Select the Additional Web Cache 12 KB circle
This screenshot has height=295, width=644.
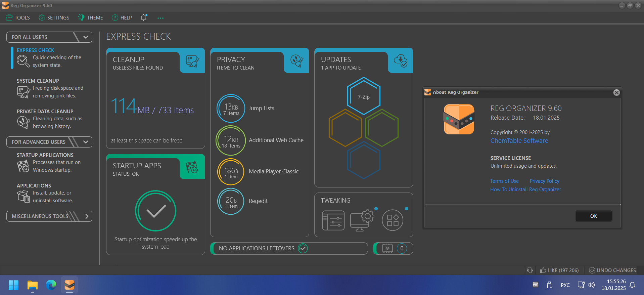coord(231,140)
